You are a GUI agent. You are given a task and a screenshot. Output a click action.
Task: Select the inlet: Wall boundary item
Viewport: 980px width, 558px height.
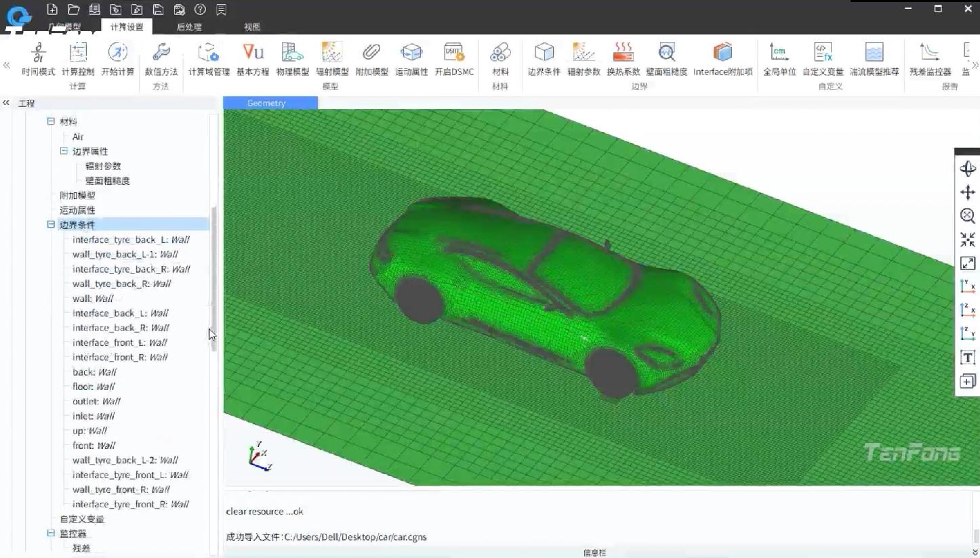click(x=94, y=416)
